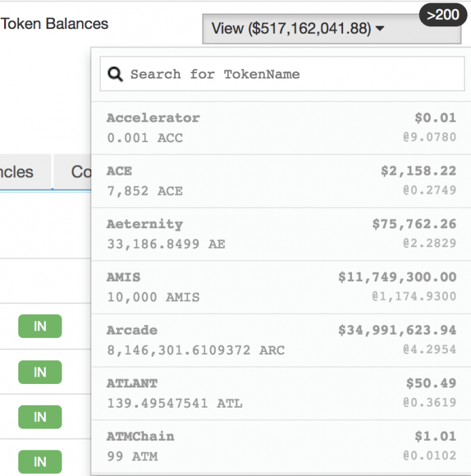Click the $0.01 Accelerator value
Screen dimensions: 471x476
[x=435, y=118]
